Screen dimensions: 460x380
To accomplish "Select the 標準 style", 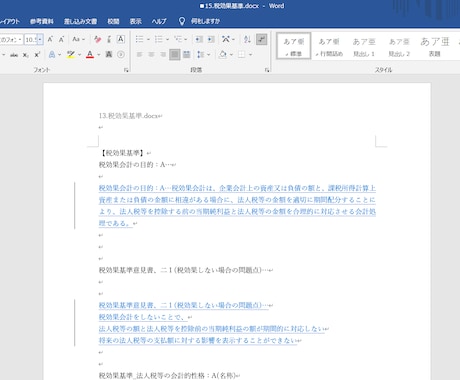I will (294, 46).
